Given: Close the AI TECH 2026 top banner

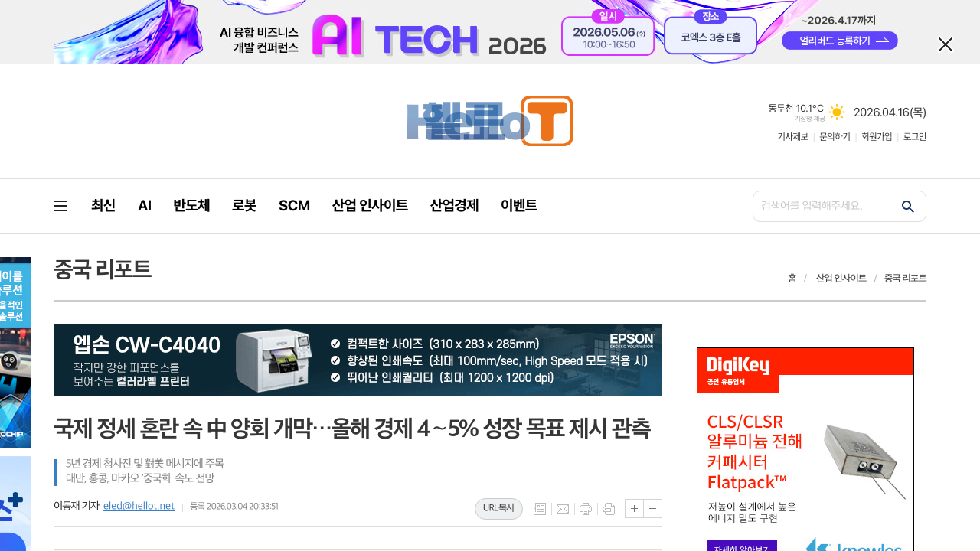Looking at the screenshot, I should tap(946, 44).
